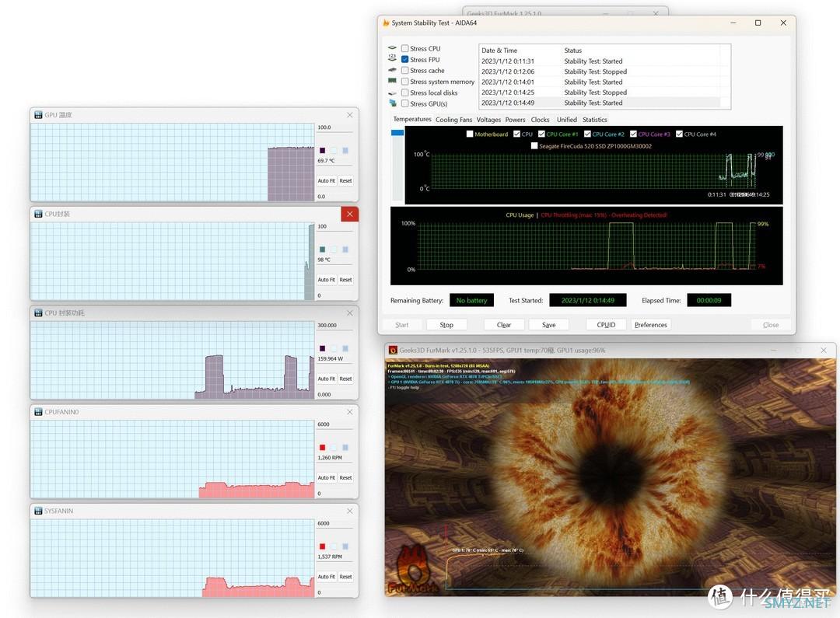Select the 2023/1/12 0:11:31 log entry
This screenshot has width=840, height=618.
pyautogui.click(x=600, y=61)
